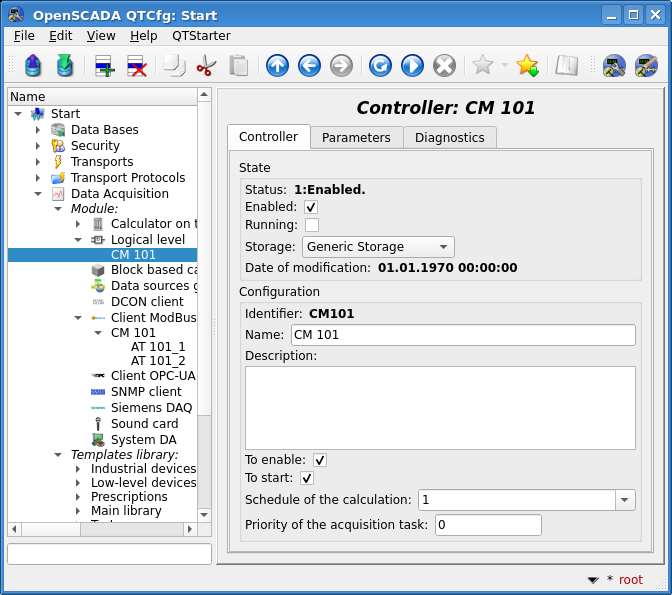672x595 pixels.
Task: Click the Save to database toolbar icon
Action: click(x=65, y=66)
